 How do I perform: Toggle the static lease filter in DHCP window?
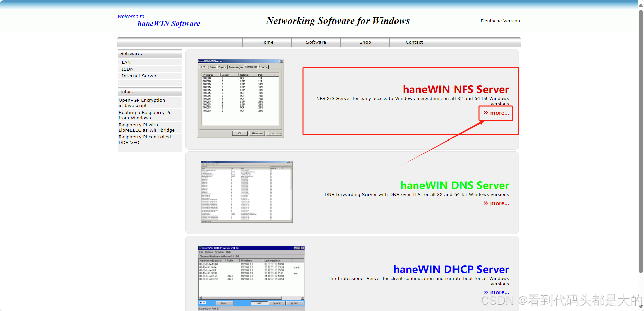tap(259, 303)
